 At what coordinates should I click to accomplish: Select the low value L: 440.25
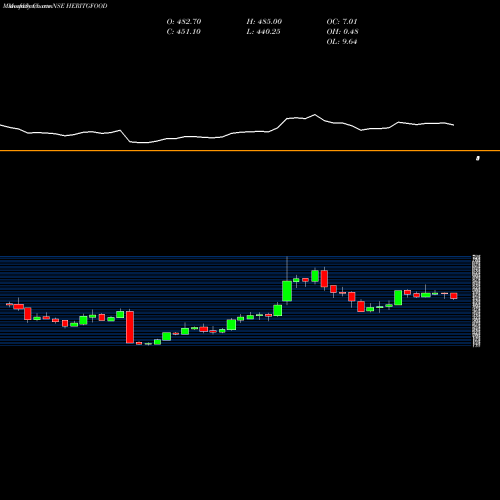click(263, 32)
